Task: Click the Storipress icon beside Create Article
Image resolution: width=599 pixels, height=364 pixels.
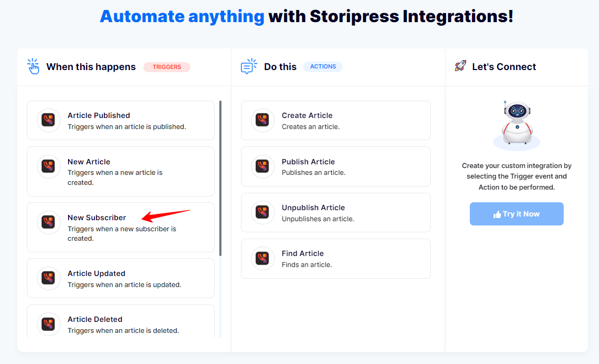Action: point(263,121)
